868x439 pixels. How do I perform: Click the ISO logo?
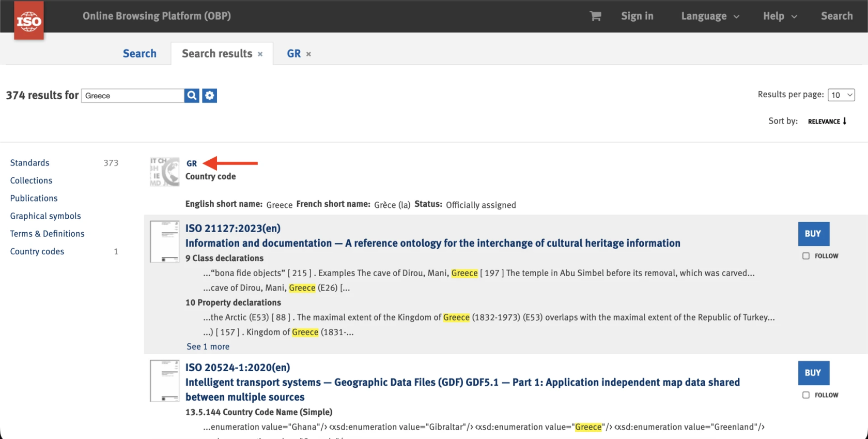tap(29, 20)
